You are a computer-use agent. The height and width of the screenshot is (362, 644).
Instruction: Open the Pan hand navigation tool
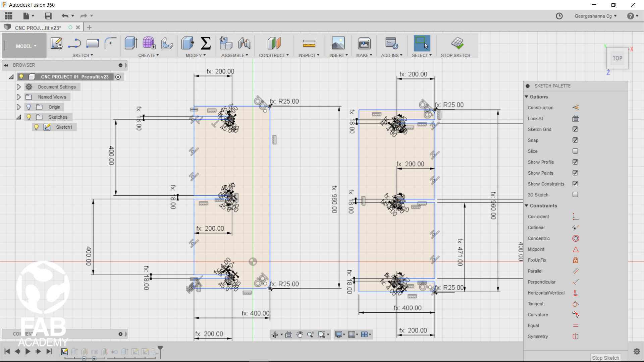pyautogui.click(x=300, y=334)
